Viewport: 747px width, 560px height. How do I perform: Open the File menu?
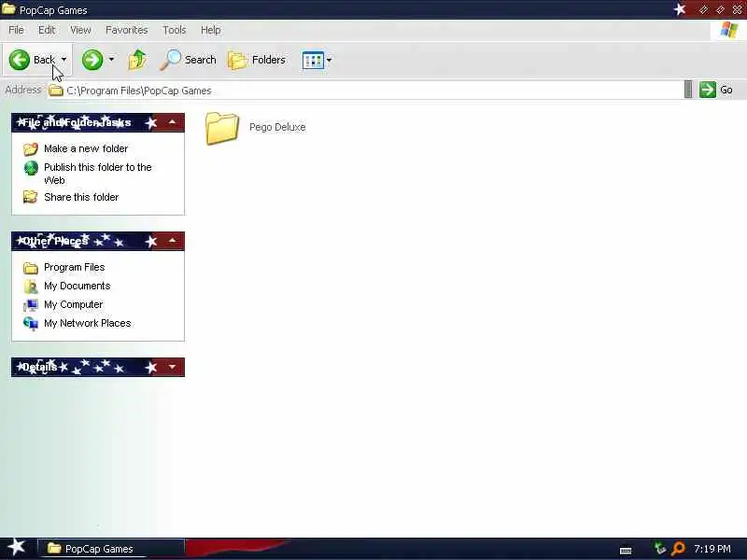tap(16, 30)
